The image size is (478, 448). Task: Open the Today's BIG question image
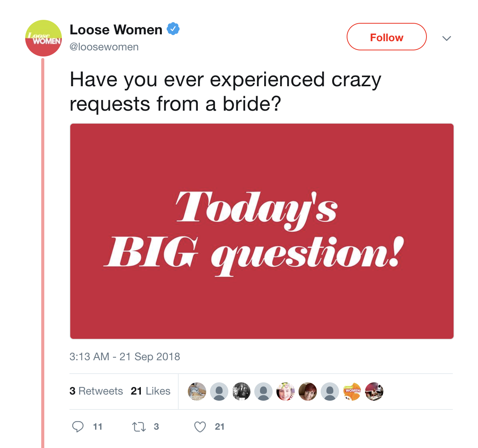point(262,231)
